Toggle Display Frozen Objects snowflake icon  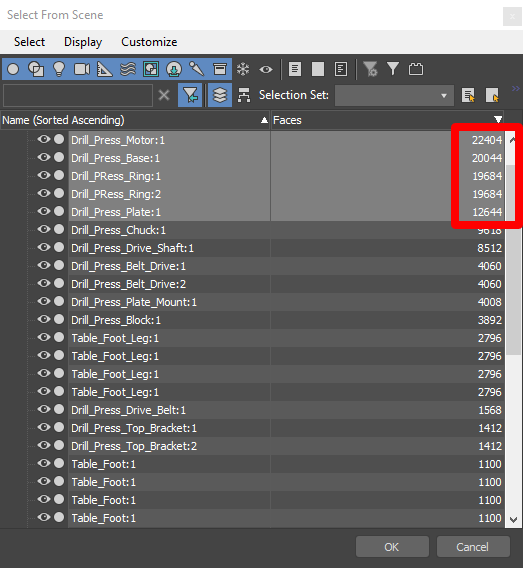point(243,69)
